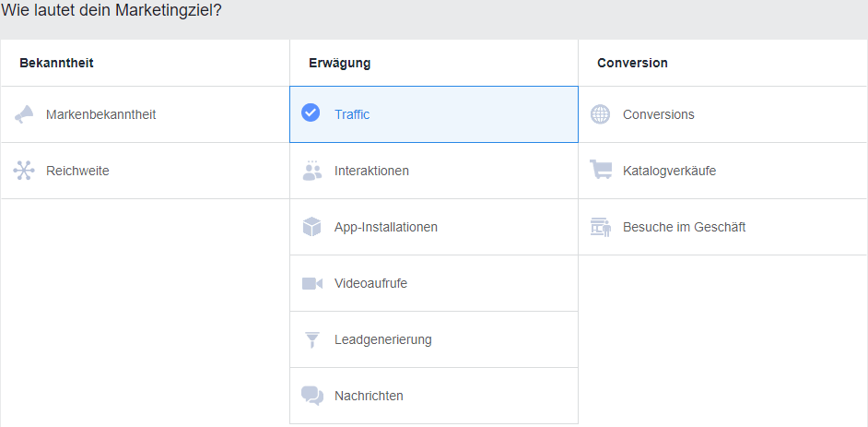868x427 pixels.
Task: Click the globe icon for Conversions
Action: click(601, 114)
